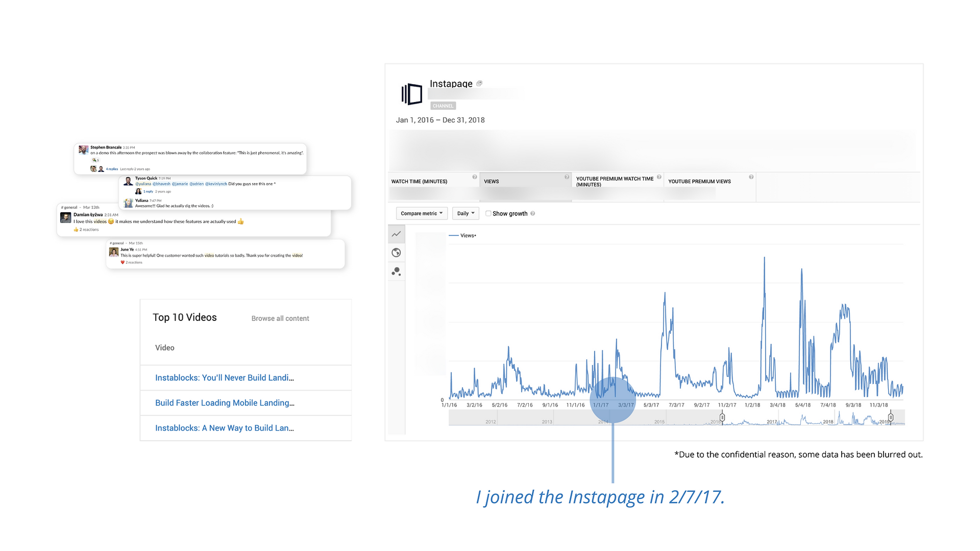980x551 pixels.
Task: Click help icon next to Show growth
Action: pos(533,213)
